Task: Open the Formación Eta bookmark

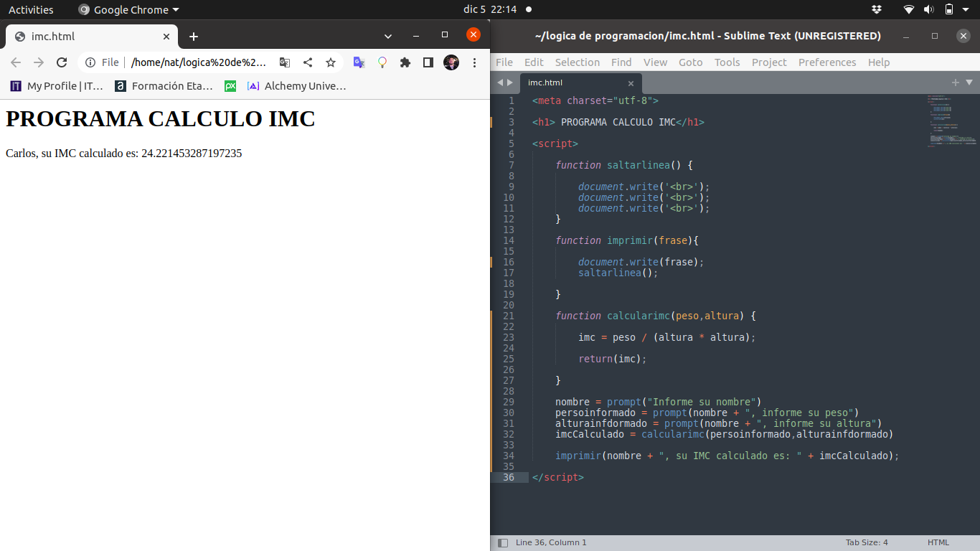Action: click(164, 86)
